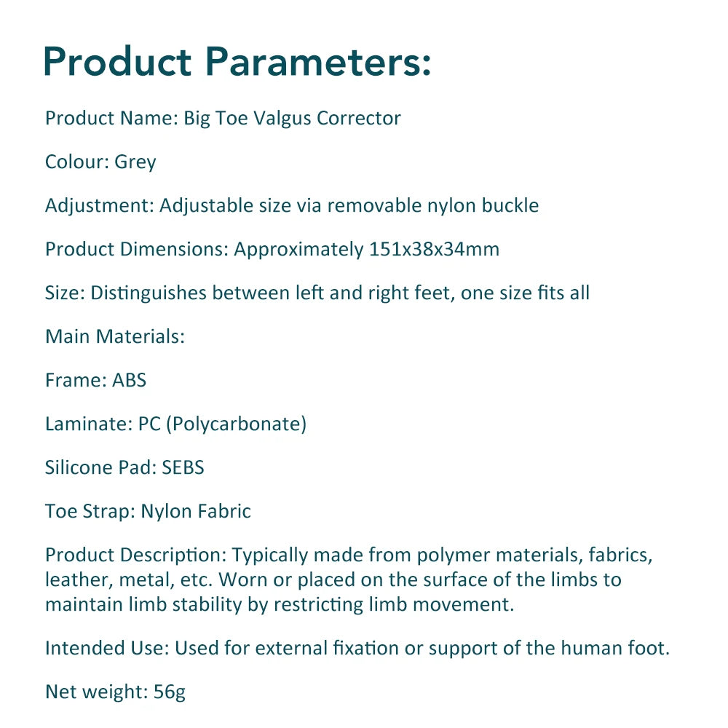Click the Frame: ABS line

pyautogui.click(x=95, y=380)
